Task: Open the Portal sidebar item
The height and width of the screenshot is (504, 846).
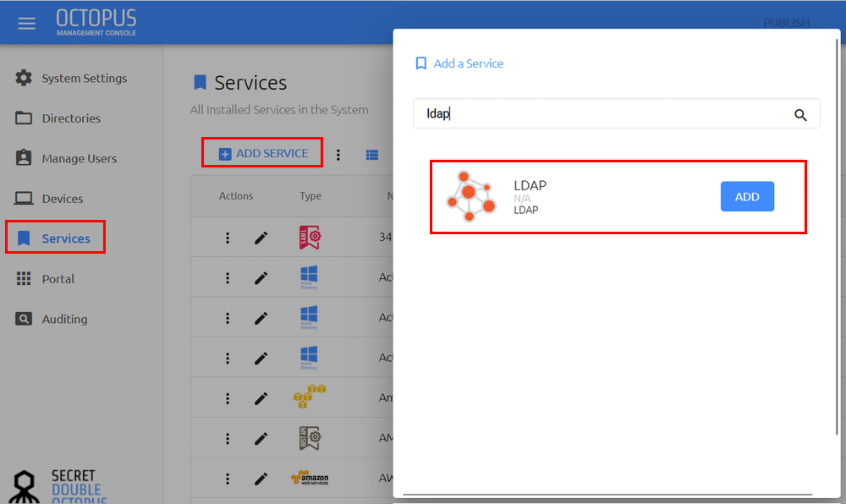Action: [x=45, y=279]
